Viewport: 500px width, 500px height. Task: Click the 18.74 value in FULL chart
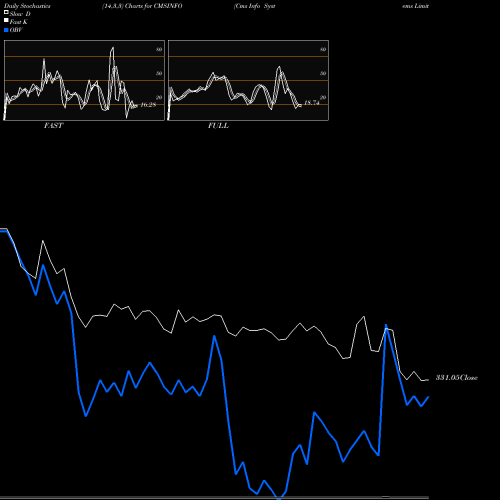click(312, 103)
